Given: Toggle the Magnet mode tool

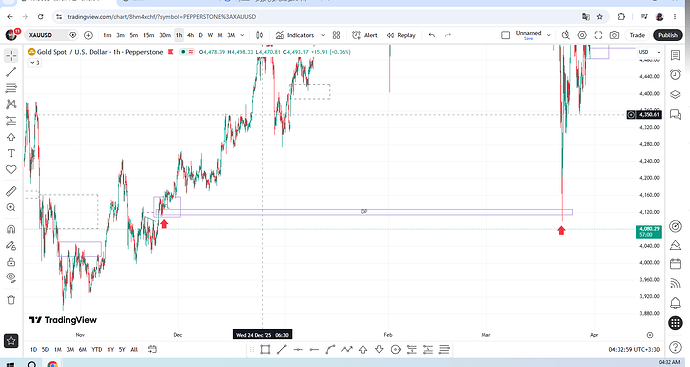Looking at the screenshot, I should pos(11,229).
